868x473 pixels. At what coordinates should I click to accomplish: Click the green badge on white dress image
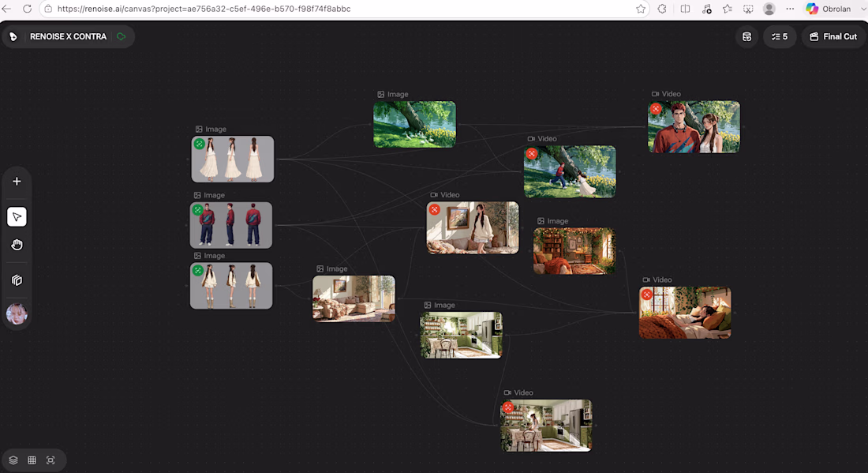tap(200, 144)
